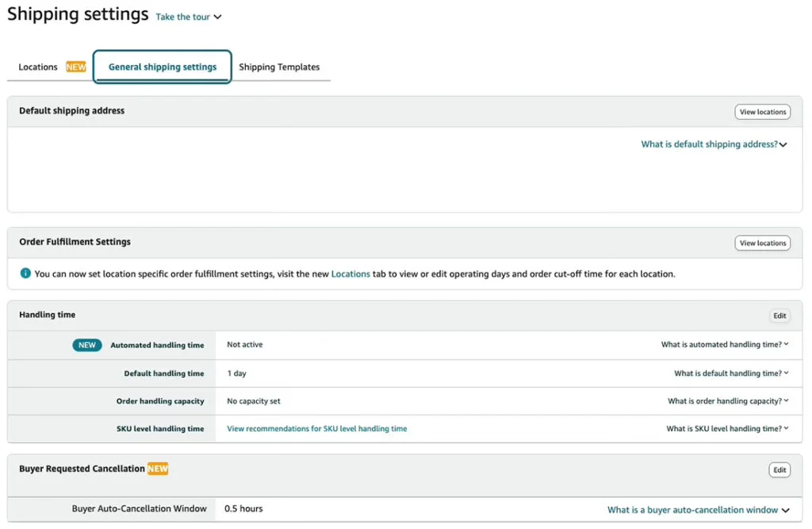Click the NEW badge next to Automated handling time
Viewport: 812px width, 529px height.
click(x=87, y=345)
